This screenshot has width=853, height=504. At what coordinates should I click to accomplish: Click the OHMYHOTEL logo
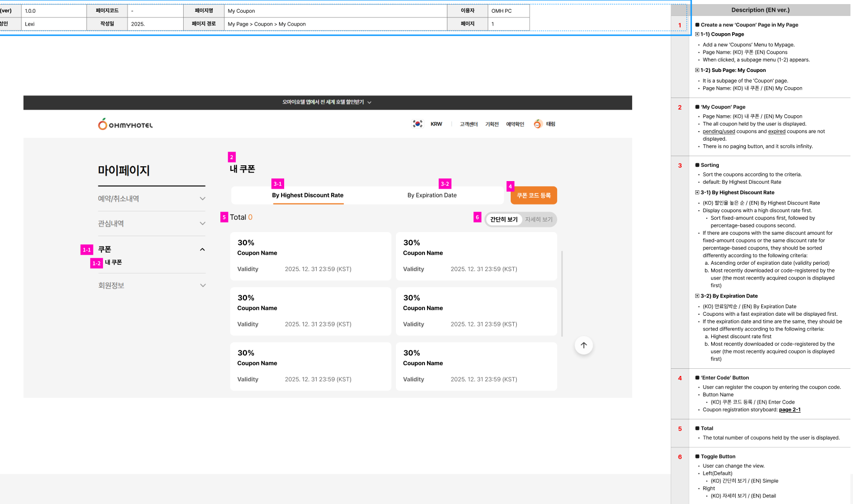click(125, 124)
